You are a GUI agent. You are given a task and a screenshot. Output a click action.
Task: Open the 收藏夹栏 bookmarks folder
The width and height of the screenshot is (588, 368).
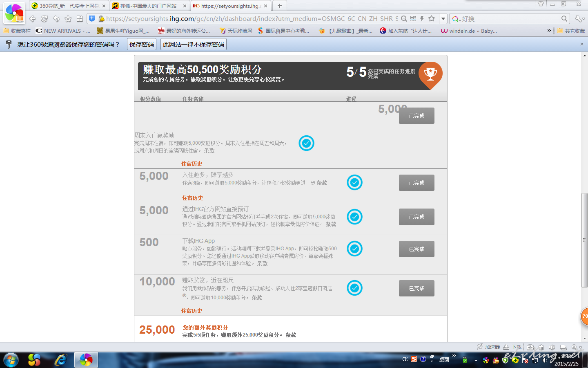point(17,31)
